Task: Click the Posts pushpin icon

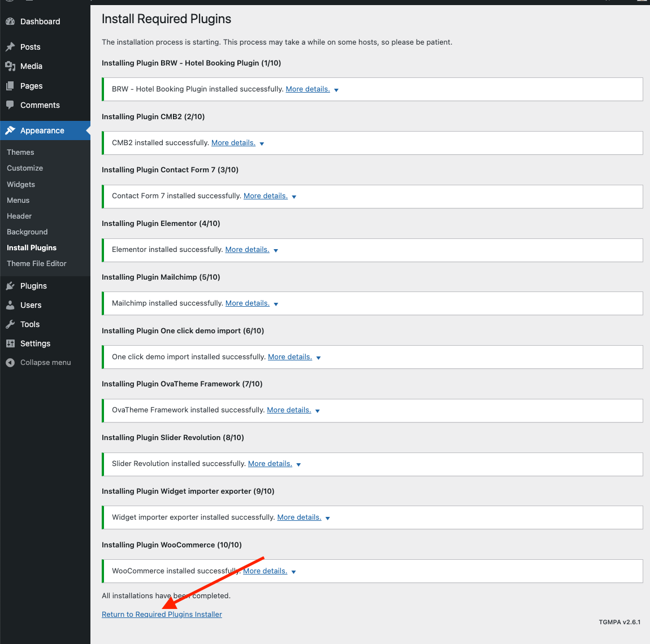Action: click(x=10, y=47)
